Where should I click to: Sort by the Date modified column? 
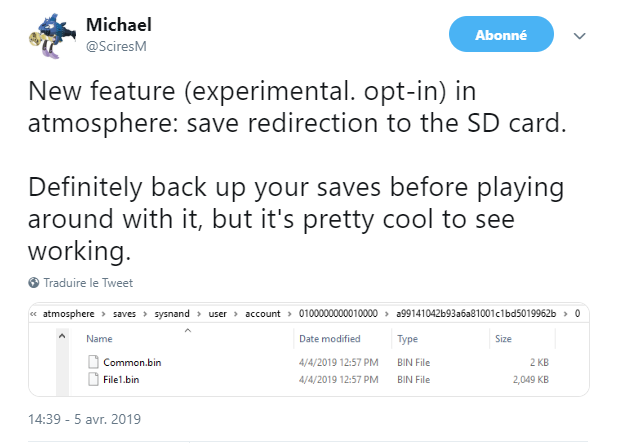point(329,338)
